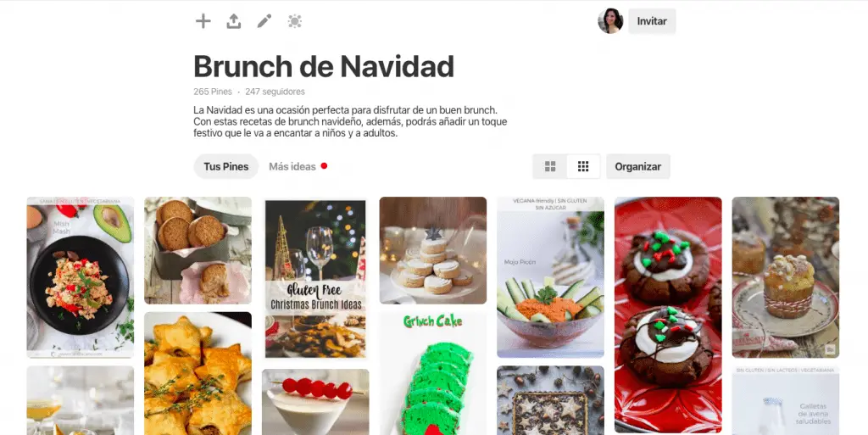
Task: Open the profile avatar next to Invitar
Action: (x=610, y=21)
